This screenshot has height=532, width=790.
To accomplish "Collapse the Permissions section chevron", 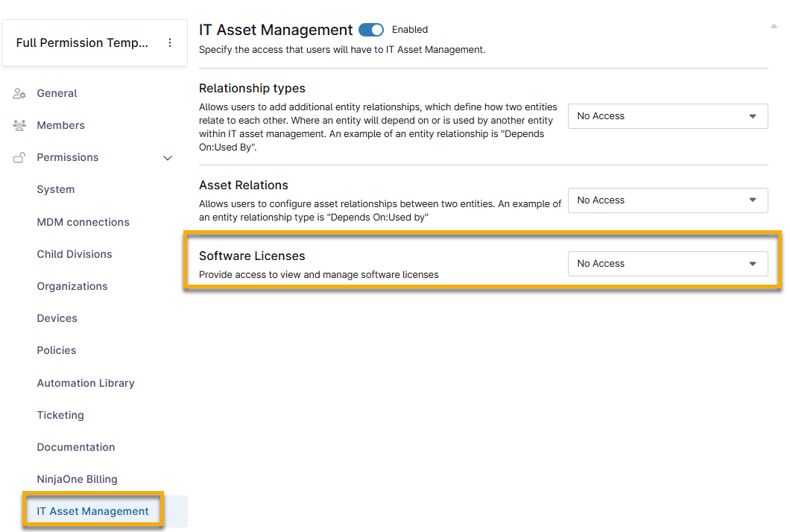I will pos(168,158).
